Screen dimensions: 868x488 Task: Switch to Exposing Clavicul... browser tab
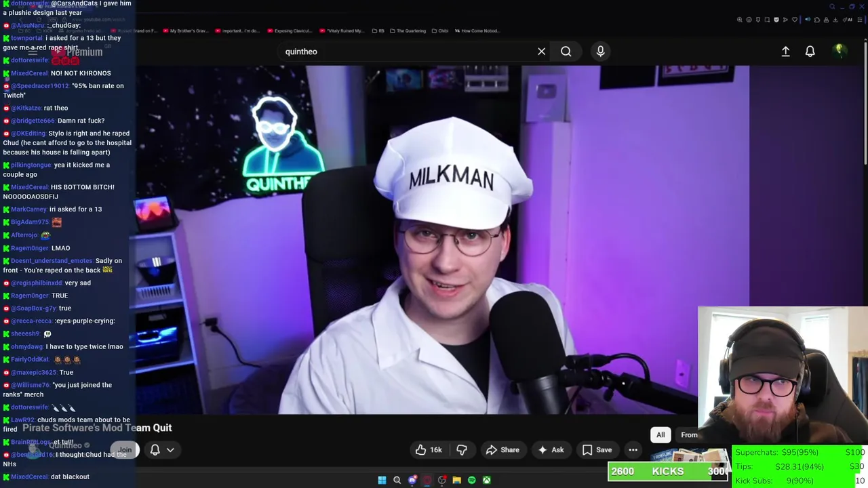pyautogui.click(x=290, y=30)
